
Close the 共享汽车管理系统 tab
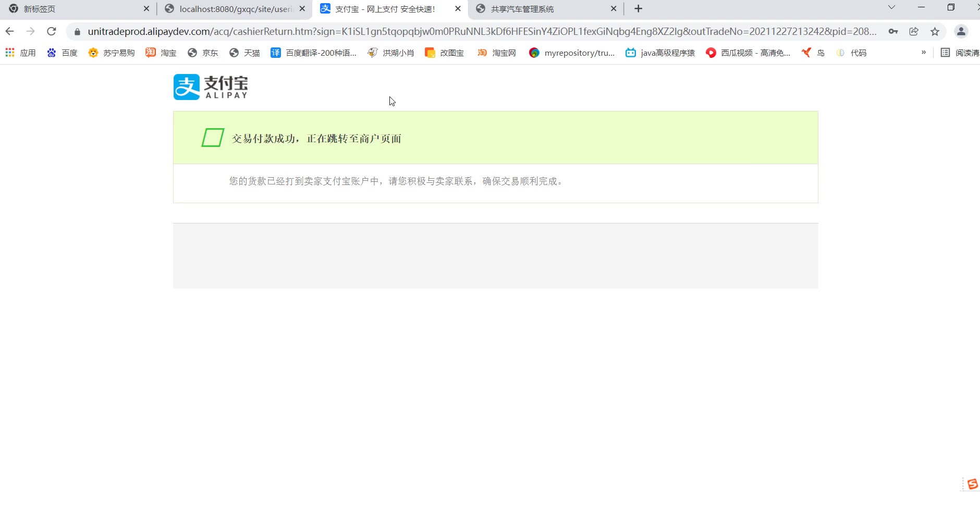tap(614, 9)
